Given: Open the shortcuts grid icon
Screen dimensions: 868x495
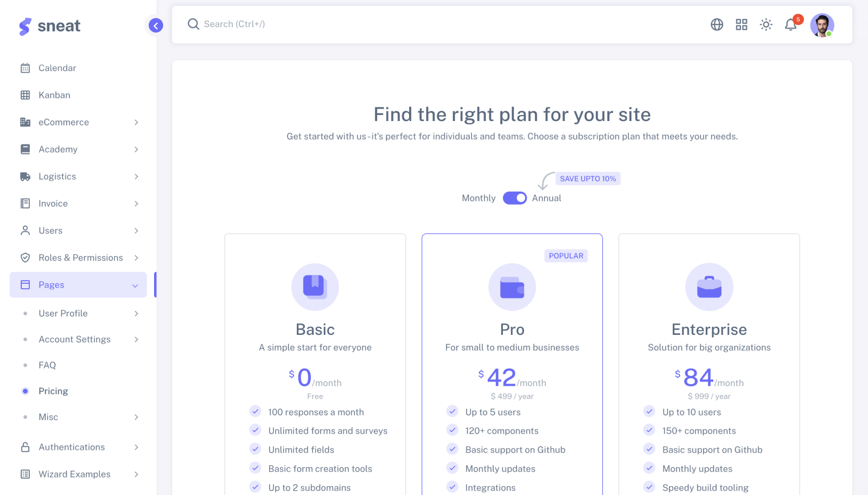Looking at the screenshot, I should point(741,24).
